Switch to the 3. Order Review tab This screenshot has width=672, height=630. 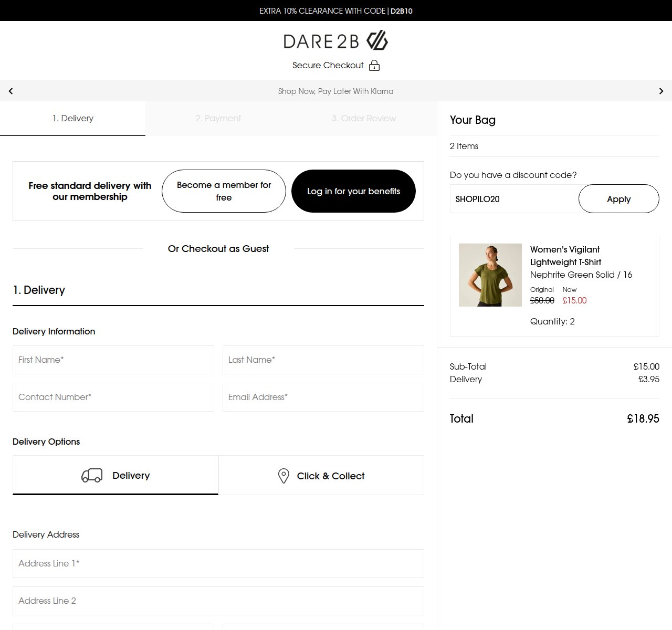pyautogui.click(x=364, y=119)
